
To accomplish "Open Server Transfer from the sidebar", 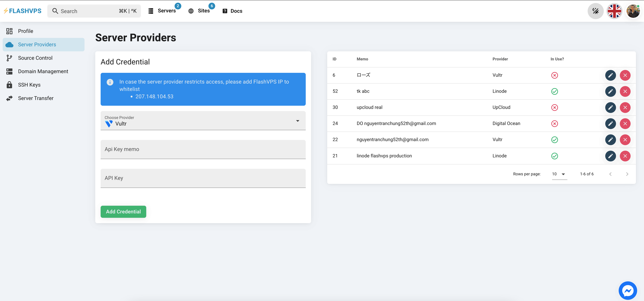I will pos(36,98).
